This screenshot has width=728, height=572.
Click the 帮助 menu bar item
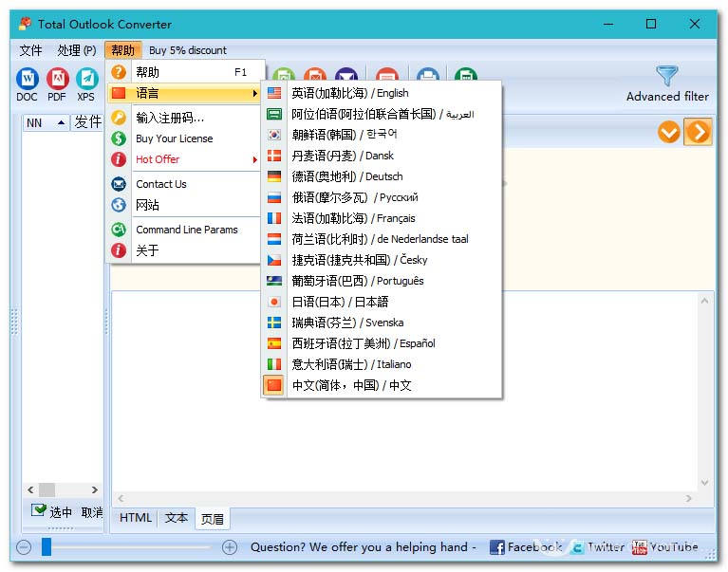pos(123,50)
